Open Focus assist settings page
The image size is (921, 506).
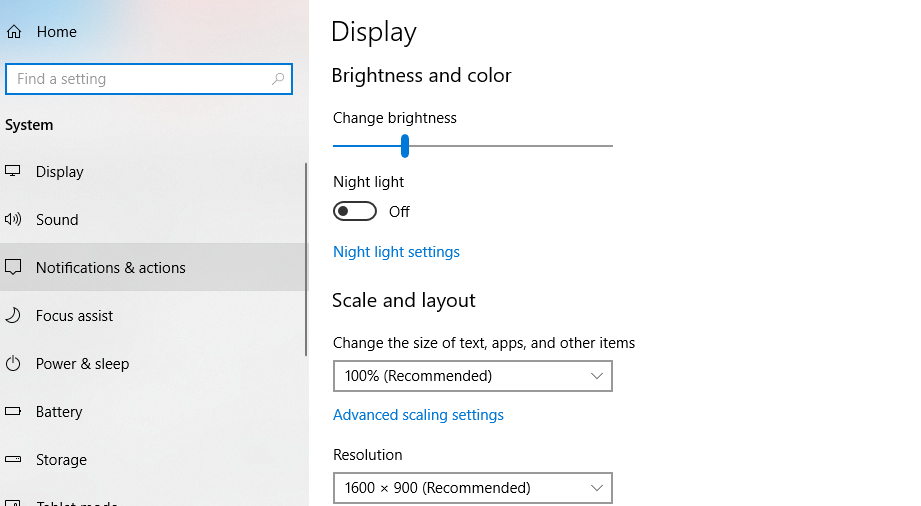pyautogui.click(x=74, y=316)
